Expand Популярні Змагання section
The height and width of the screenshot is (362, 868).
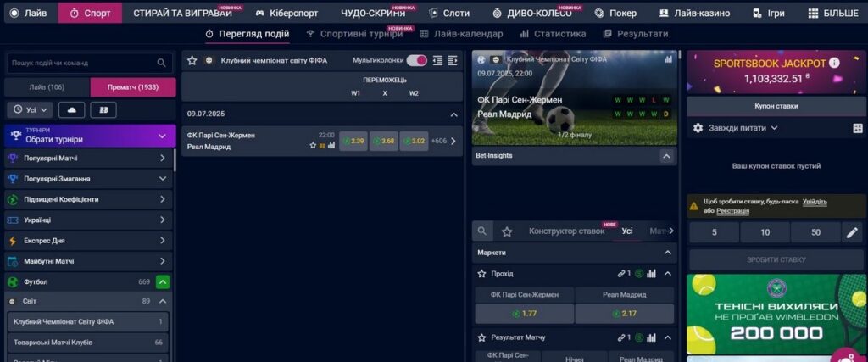tap(88, 179)
